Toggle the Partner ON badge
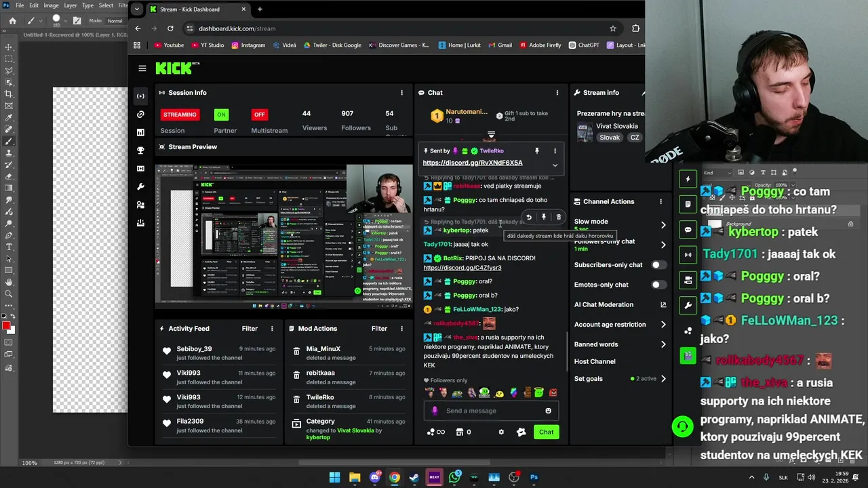 221,115
